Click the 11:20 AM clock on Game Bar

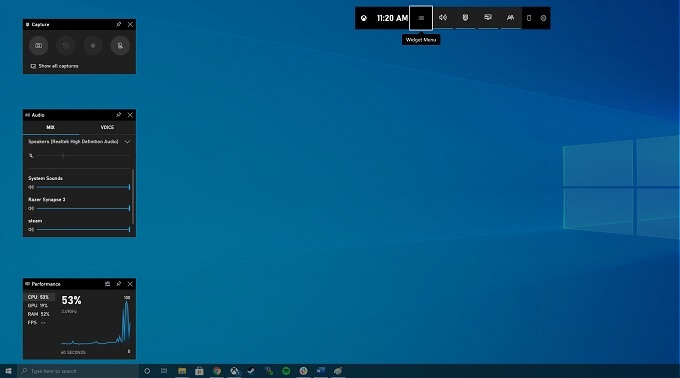pos(392,18)
